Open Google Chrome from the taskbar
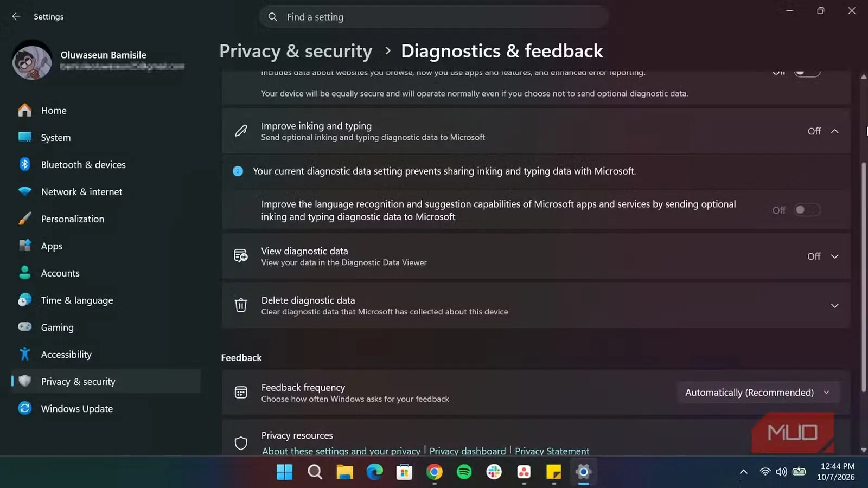This screenshot has width=868, height=488. (434, 472)
